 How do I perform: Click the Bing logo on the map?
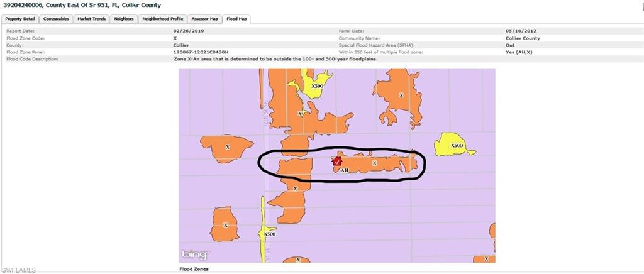194,255
